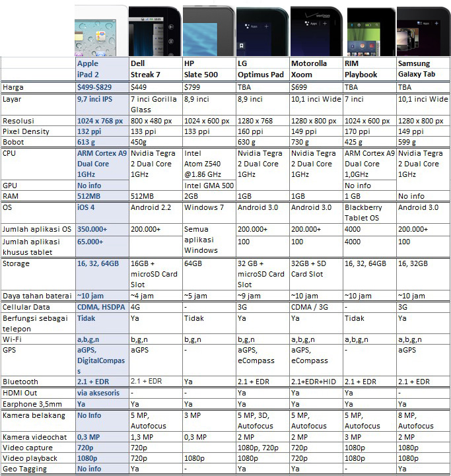Viewport: 451px width, 476px height.
Task: Select the 'CDMA, HSDPA' cellular data cell
Action: coord(102,307)
